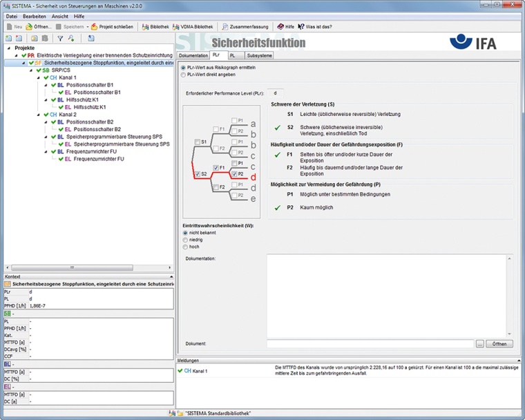Click the filter funnel icon above project tree

point(60,38)
